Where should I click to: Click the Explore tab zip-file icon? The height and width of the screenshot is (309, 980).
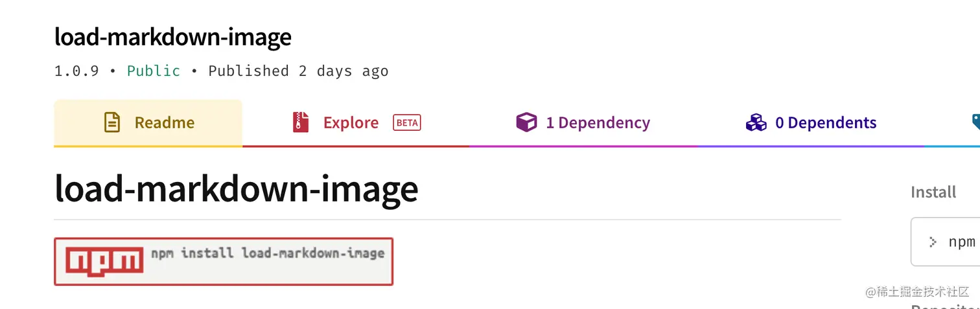point(300,122)
